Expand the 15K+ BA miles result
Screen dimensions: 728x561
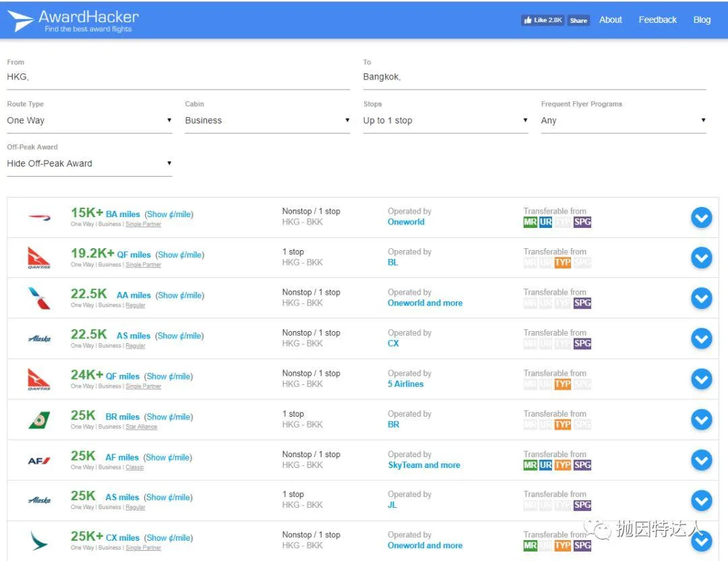pos(701,217)
